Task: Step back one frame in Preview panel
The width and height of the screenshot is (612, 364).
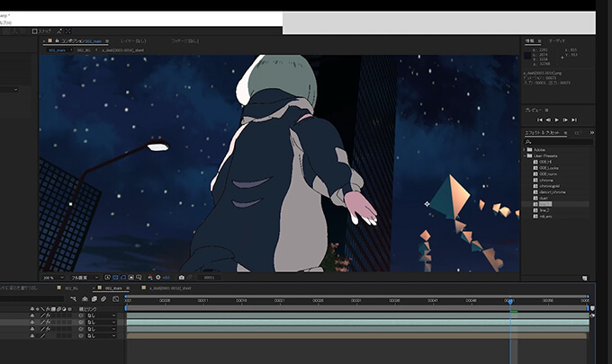Action: 547,120
